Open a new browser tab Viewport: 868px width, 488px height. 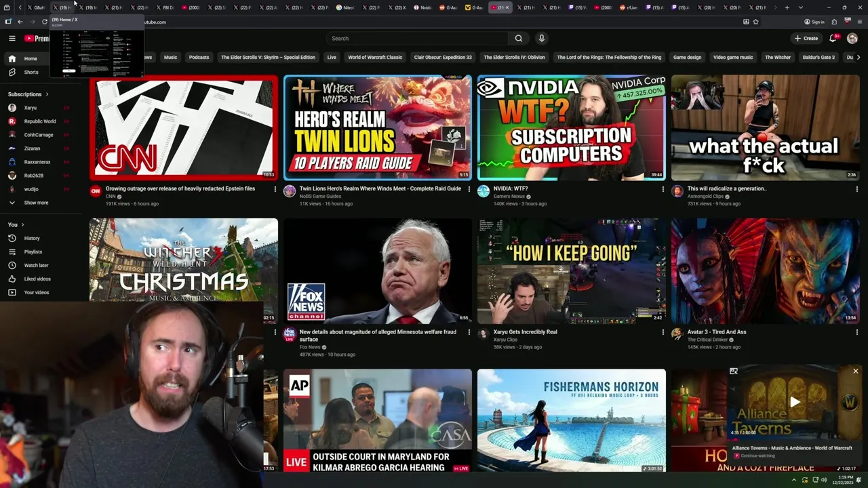tap(787, 7)
